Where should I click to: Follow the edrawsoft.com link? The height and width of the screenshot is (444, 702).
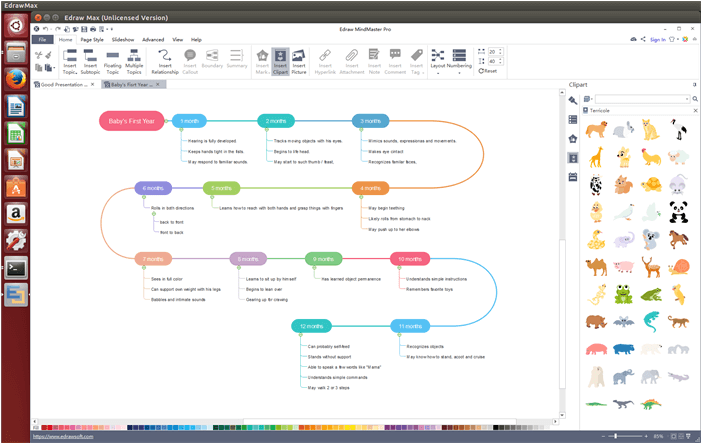(63, 436)
